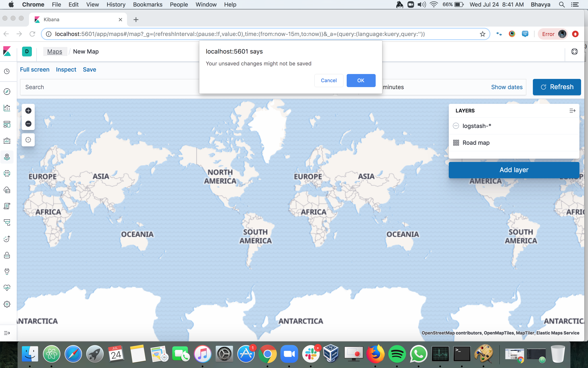
Task: Open the space selector D avatar
Action: [x=27, y=52]
